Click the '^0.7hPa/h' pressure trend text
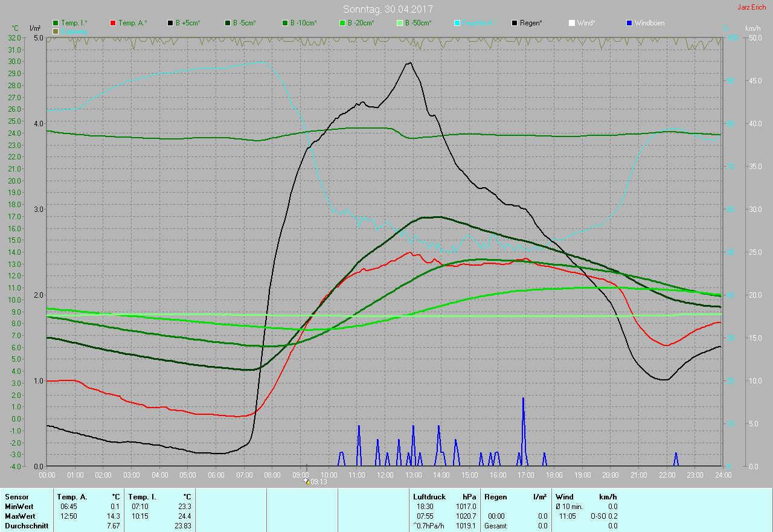This screenshot has height=532, width=773. point(429,526)
